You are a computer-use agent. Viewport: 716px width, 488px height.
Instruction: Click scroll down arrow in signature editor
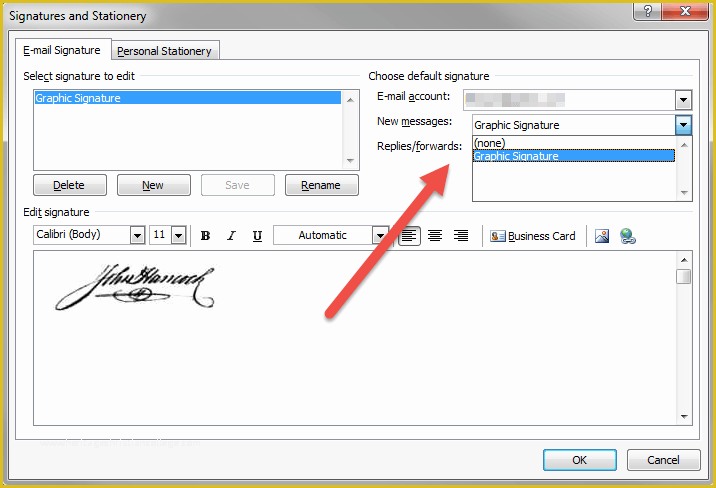point(684,416)
